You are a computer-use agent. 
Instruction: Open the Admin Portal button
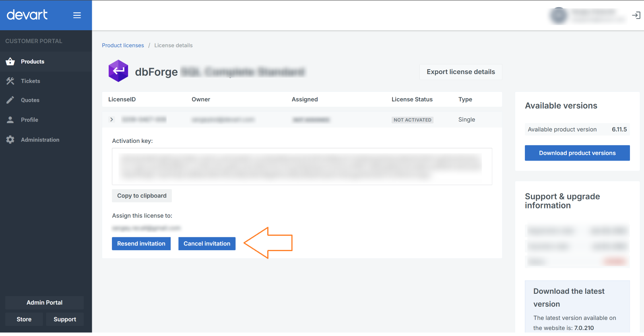[x=44, y=303]
